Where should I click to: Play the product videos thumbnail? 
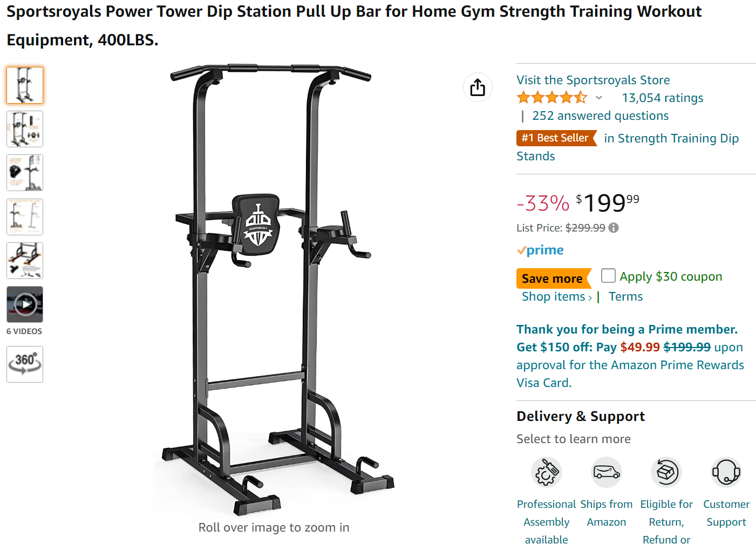pos(25,304)
